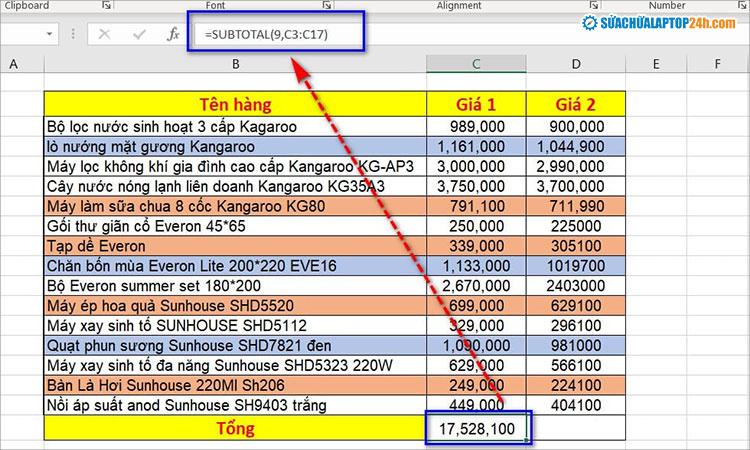Screen dimensions: 750x450
Task: Select Giá 1 value 3,000,000
Action: [476, 166]
